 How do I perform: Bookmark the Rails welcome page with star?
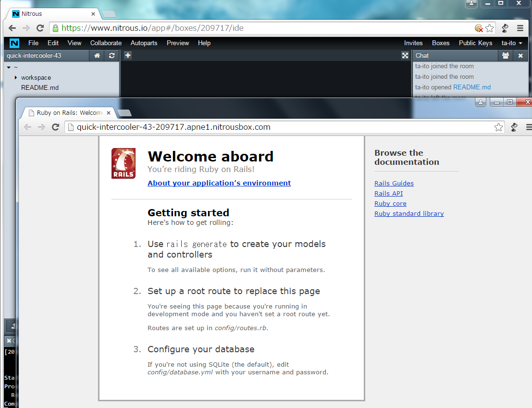pyautogui.click(x=498, y=127)
